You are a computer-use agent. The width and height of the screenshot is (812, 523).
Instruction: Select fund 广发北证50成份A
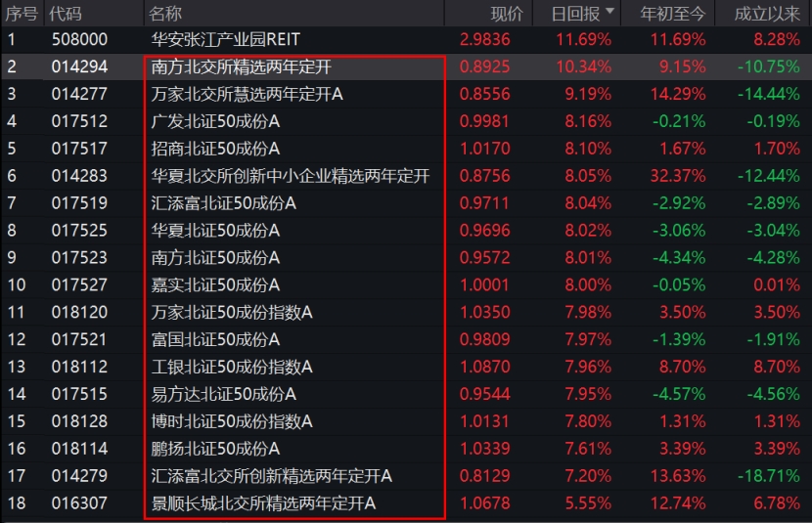[215, 121]
